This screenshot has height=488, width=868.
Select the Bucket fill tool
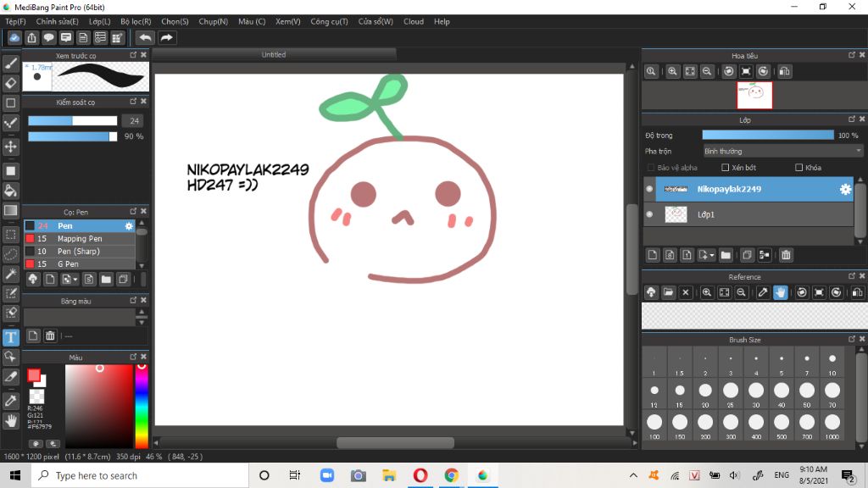click(10, 191)
